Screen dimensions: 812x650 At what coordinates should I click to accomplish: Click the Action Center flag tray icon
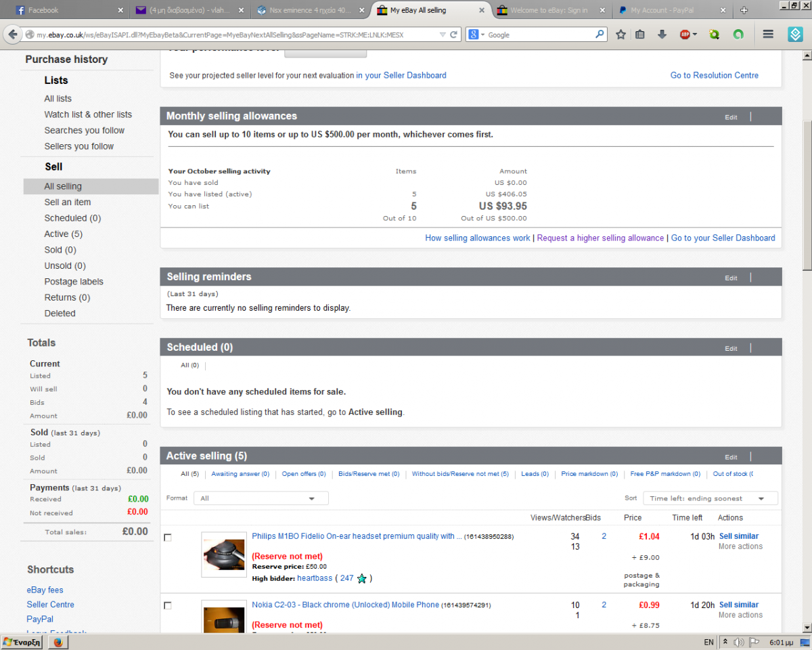[754, 642]
